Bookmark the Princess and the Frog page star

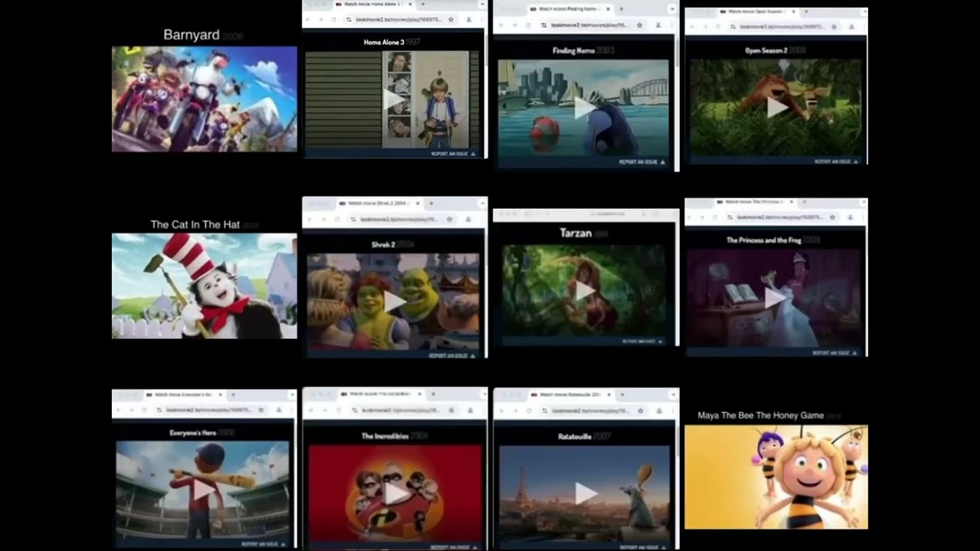831,217
